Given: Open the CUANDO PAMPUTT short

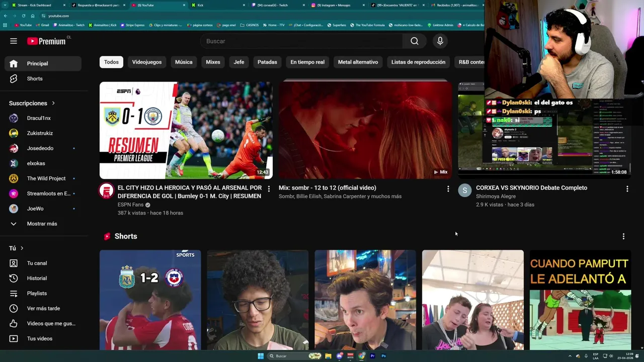Looking at the screenshot, I should 580,300.
